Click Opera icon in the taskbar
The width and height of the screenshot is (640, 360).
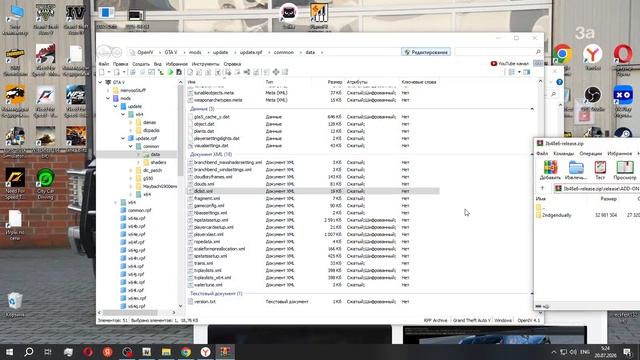(x=88, y=352)
